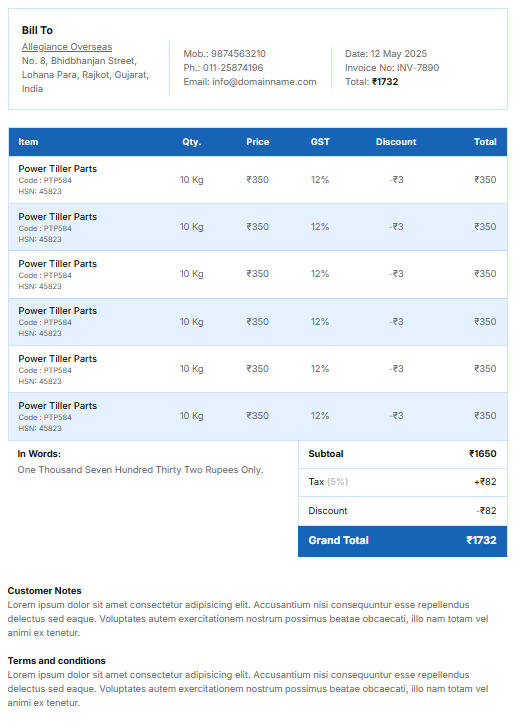The width and height of the screenshot is (524, 725).
Task: Click the In Words amount text
Action: coord(140,470)
